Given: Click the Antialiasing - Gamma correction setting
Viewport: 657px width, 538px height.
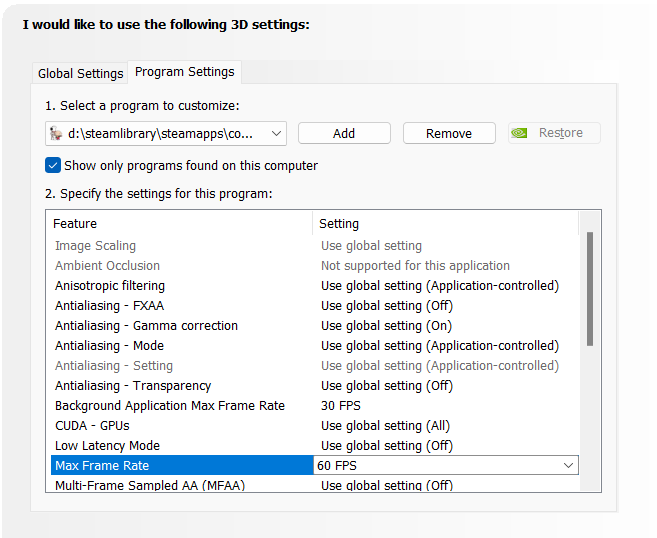Looking at the screenshot, I should coord(386,325).
